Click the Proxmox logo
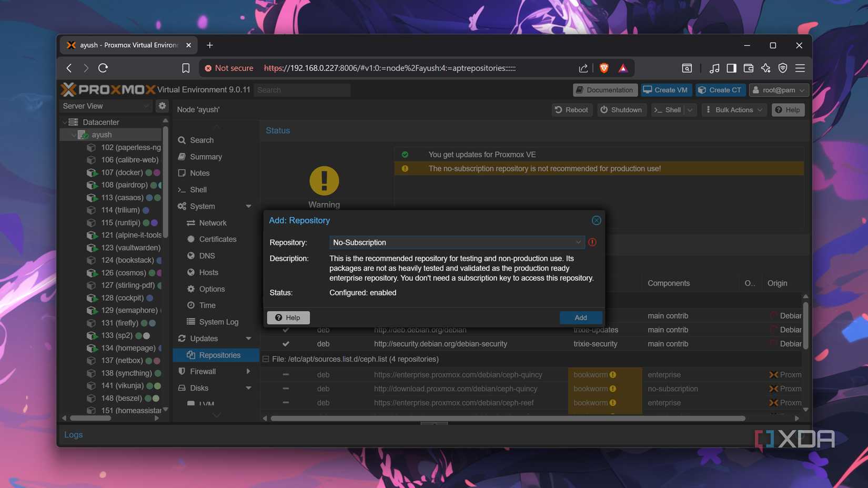Viewport: 868px width, 488px height. [x=108, y=89]
